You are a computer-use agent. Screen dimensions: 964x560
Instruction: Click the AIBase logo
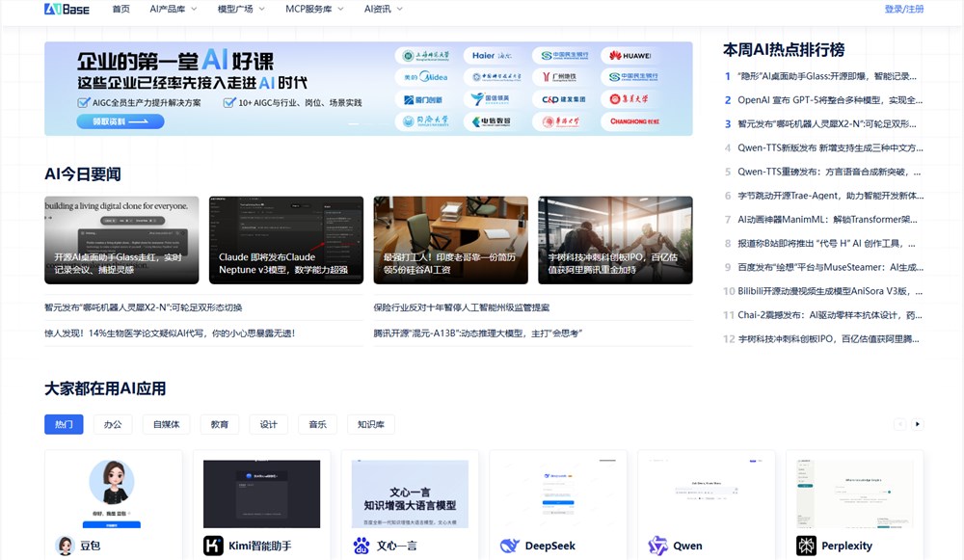pos(66,10)
